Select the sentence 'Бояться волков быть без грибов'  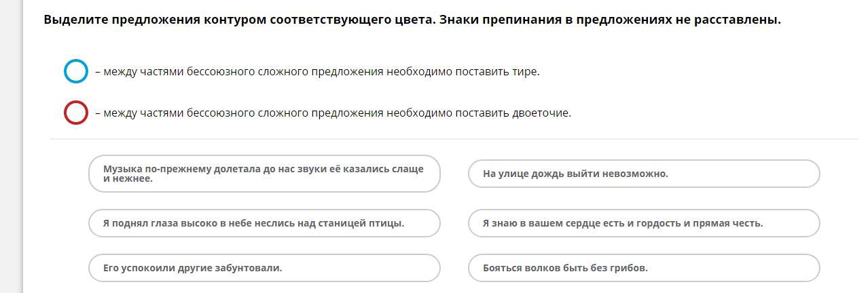click(644, 268)
